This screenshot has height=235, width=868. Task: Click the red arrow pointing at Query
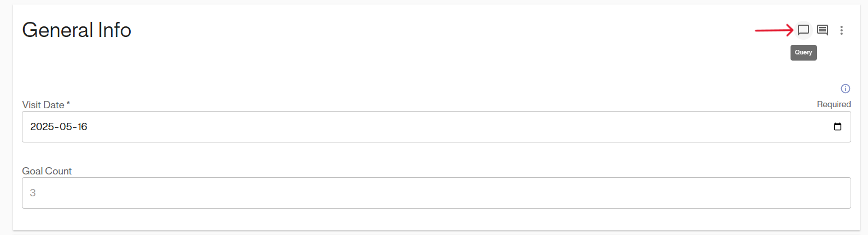[x=773, y=30]
